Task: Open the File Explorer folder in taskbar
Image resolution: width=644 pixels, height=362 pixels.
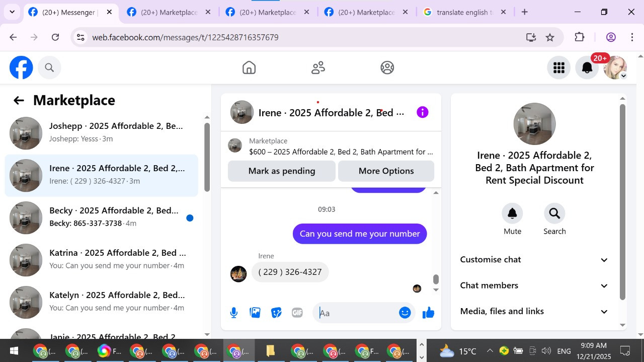Action: 271,351
